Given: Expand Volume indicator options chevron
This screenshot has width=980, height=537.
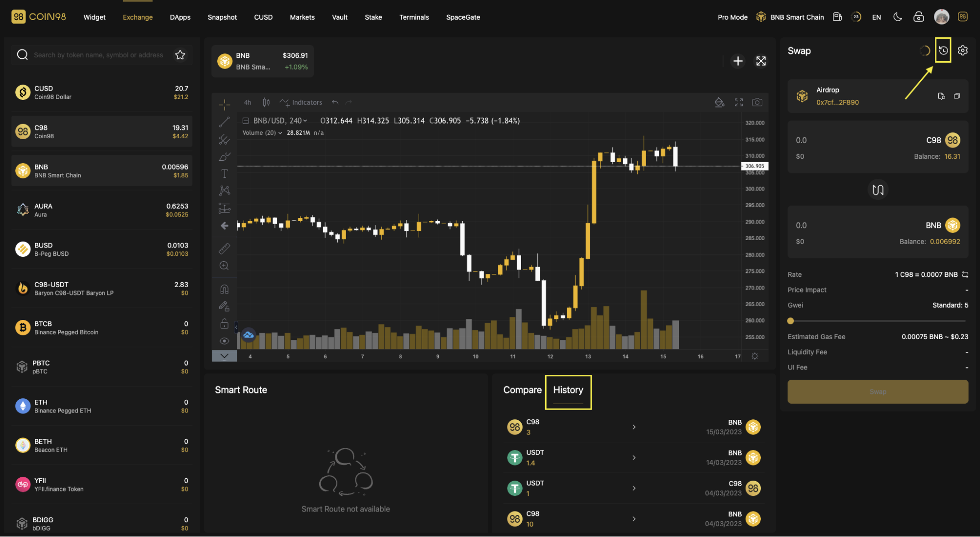Looking at the screenshot, I should 280,133.
